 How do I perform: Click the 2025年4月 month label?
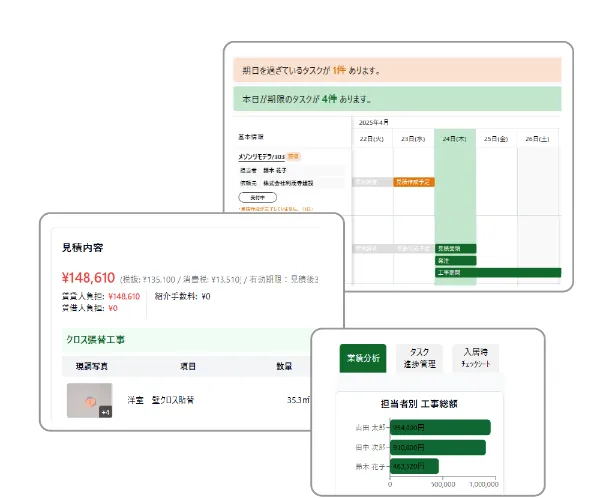(373, 122)
